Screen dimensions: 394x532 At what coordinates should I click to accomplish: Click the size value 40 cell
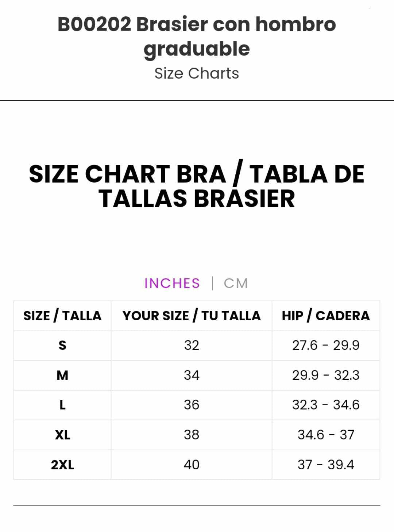tap(192, 465)
